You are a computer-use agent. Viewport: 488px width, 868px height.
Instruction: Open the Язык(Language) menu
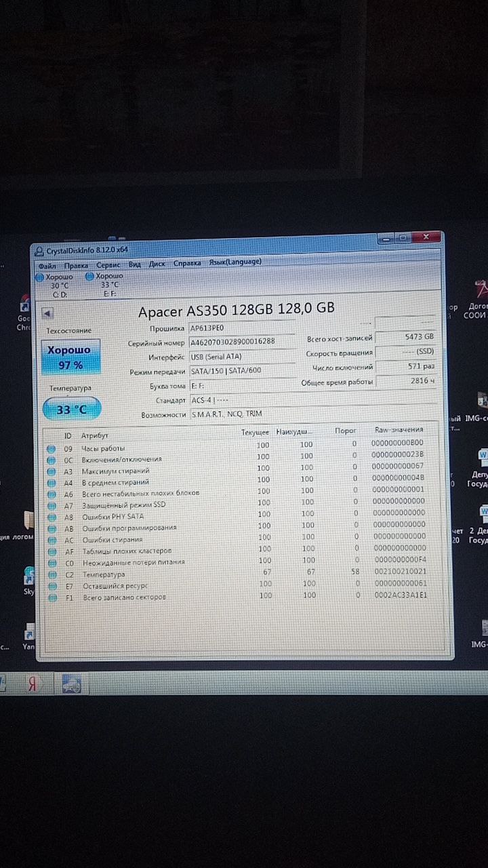235,262
